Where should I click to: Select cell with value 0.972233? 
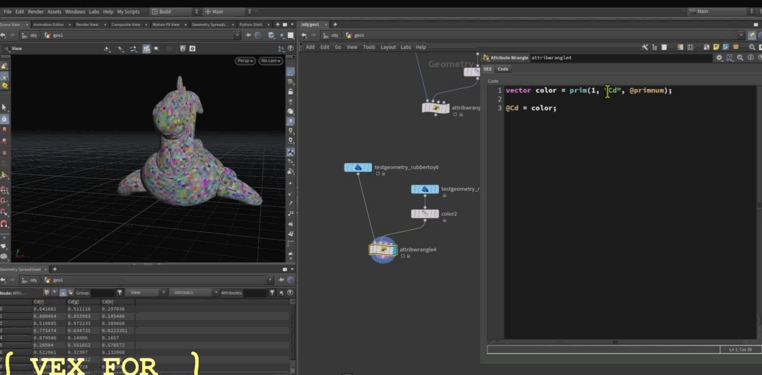(83, 323)
